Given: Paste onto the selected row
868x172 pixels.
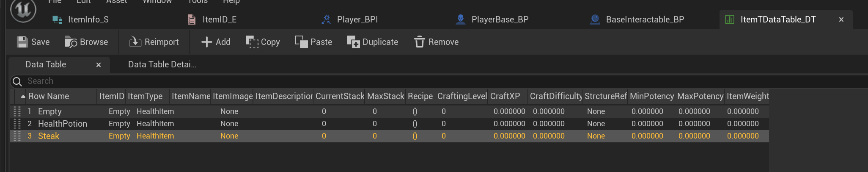Looking at the screenshot, I should pos(313,42).
